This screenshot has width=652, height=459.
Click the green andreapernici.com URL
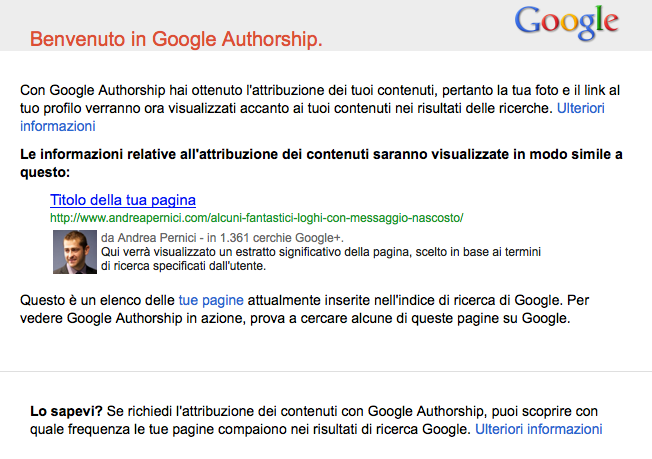coord(257,217)
